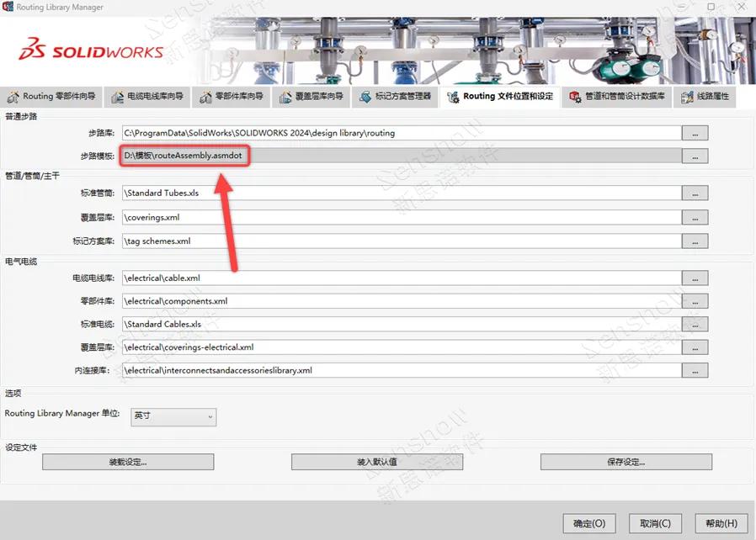Click in the 内连接库 path field

[400, 370]
